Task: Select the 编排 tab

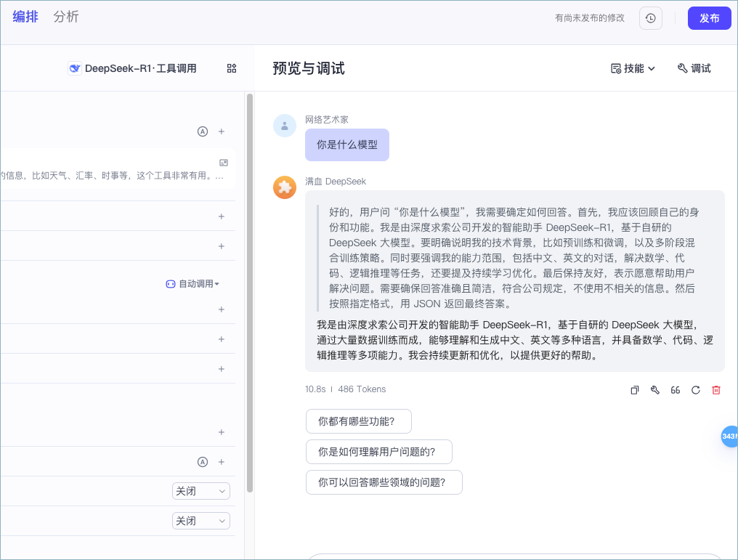Action: [25, 17]
